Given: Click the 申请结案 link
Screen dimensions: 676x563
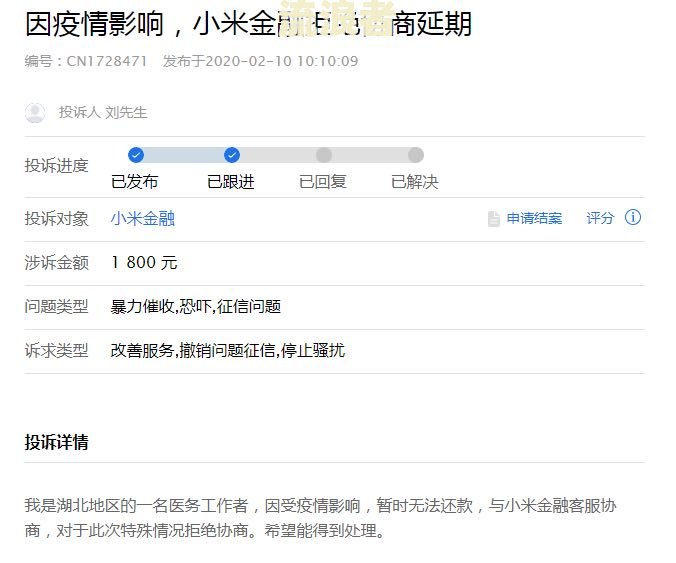Looking at the screenshot, I should 534,219.
